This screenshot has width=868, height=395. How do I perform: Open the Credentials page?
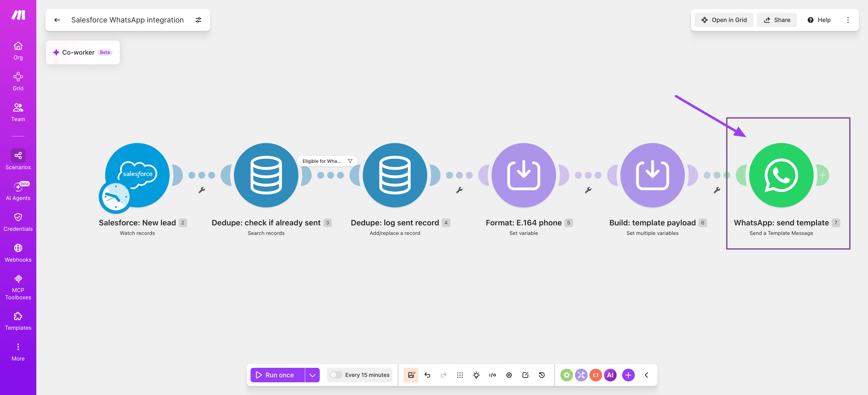click(x=18, y=222)
